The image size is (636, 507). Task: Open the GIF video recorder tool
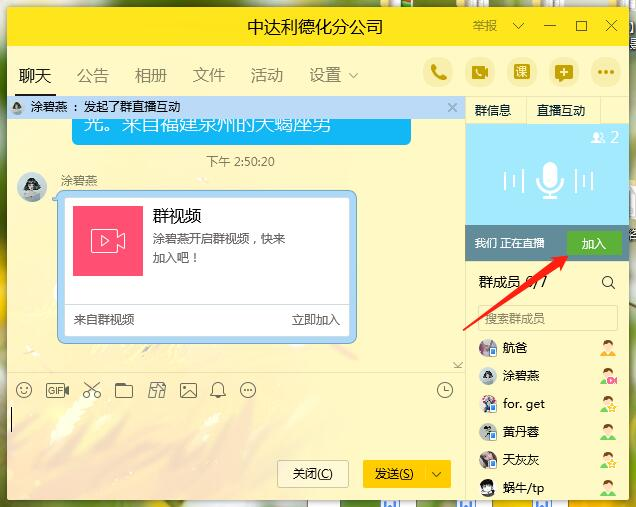coord(57,390)
